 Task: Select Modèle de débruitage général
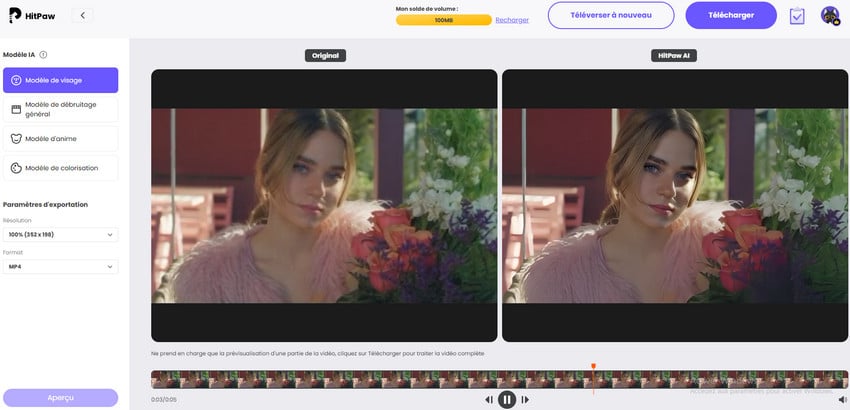(x=60, y=109)
